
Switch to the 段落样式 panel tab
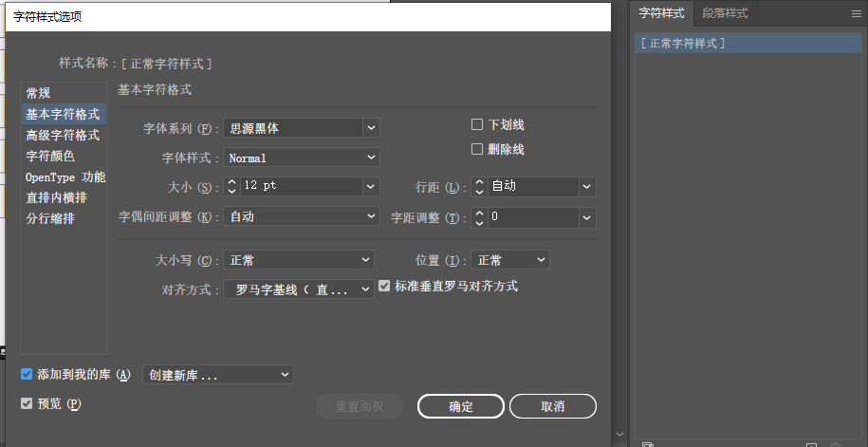tap(725, 13)
